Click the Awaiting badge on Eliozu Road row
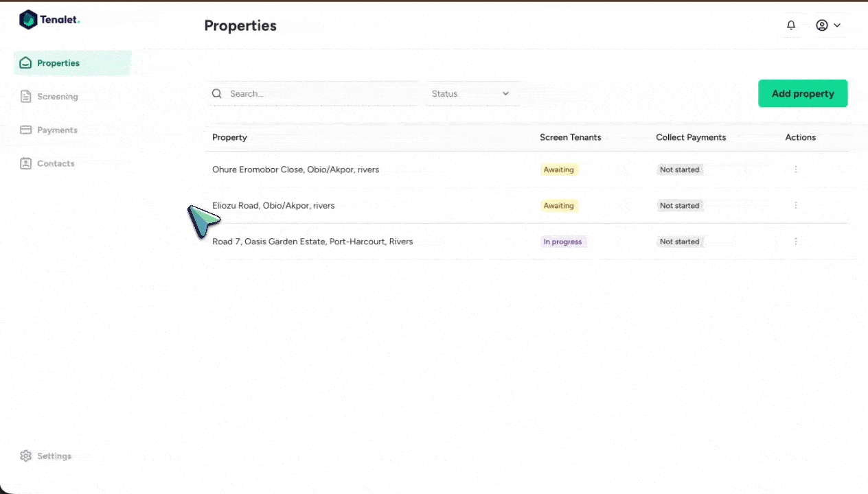This screenshot has height=494, width=868. [558, 205]
